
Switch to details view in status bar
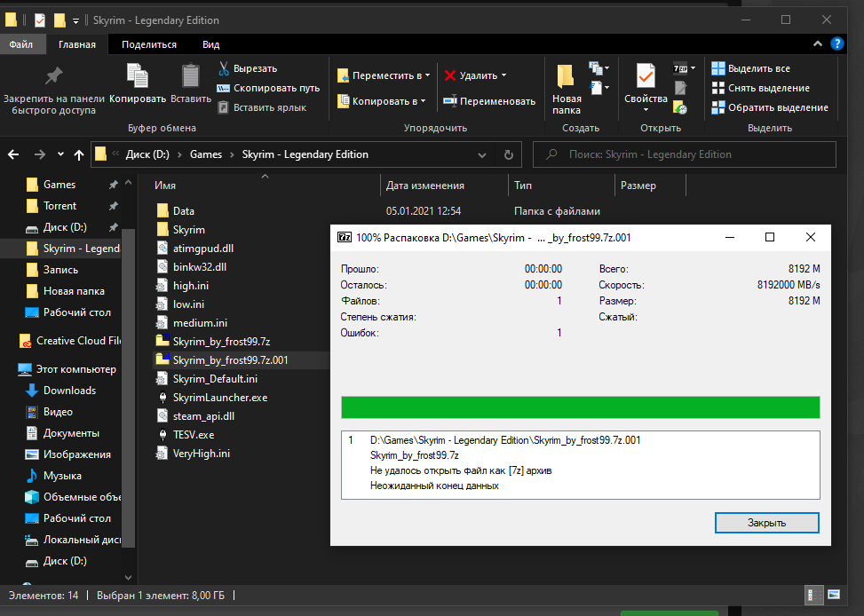[812, 595]
